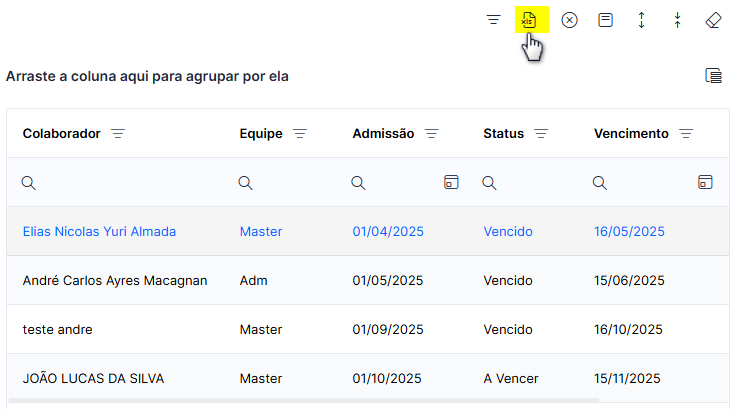Expand all rows with the vertical arrows icon
The image size is (731, 409).
[641, 20]
